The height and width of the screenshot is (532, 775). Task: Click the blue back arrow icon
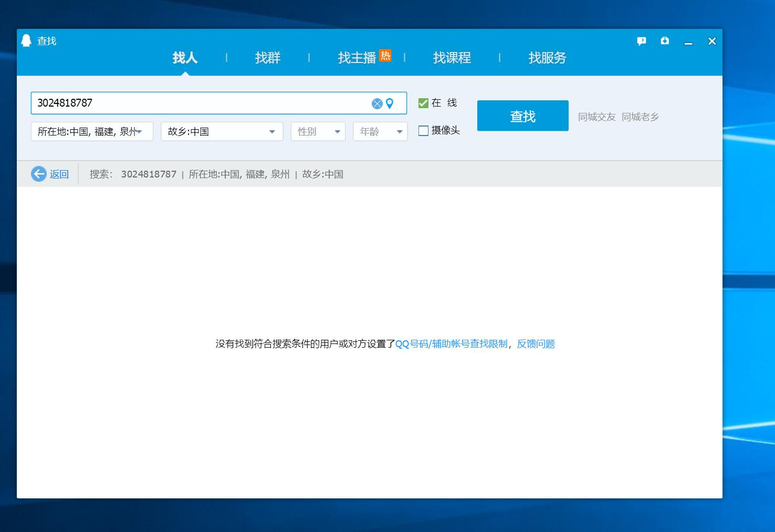click(39, 174)
